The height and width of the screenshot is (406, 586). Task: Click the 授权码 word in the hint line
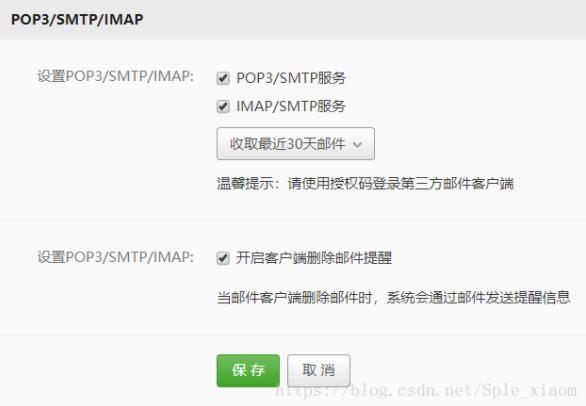[x=350, y=184]
